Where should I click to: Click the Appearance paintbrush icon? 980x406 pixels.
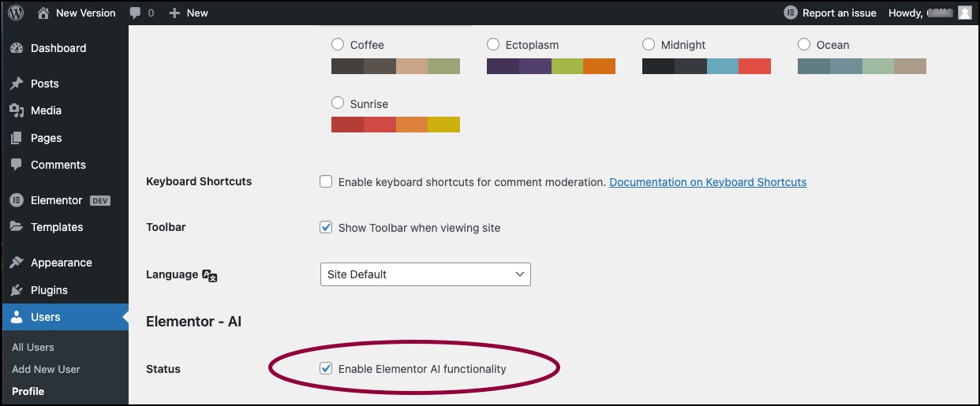click(x=17, y=263)
